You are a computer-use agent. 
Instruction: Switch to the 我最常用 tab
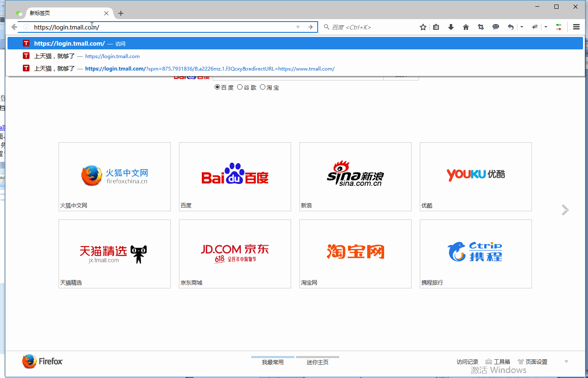point(273,362)
